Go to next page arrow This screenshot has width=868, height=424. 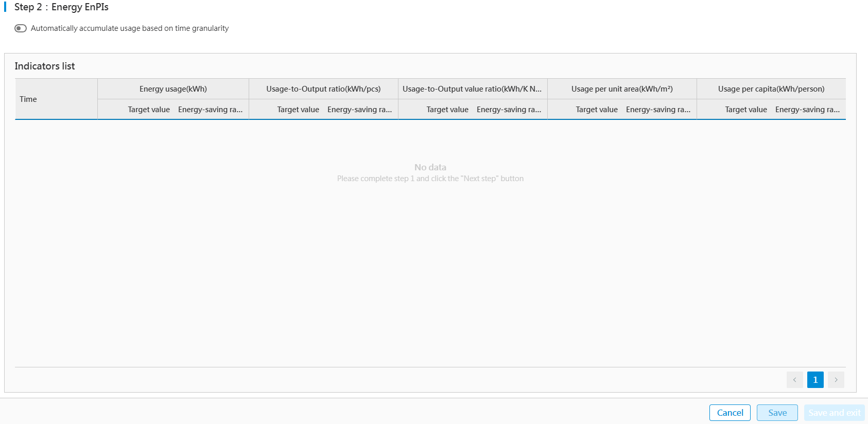point(836,380)
